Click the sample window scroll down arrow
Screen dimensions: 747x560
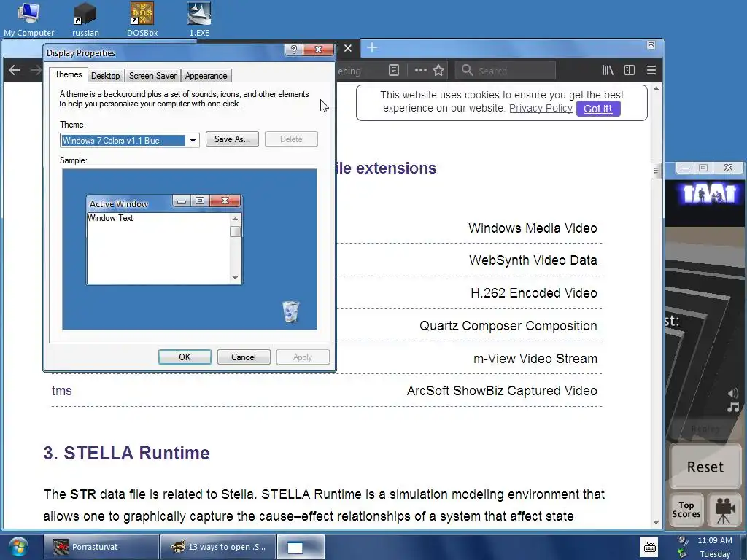tap(235, 278)
